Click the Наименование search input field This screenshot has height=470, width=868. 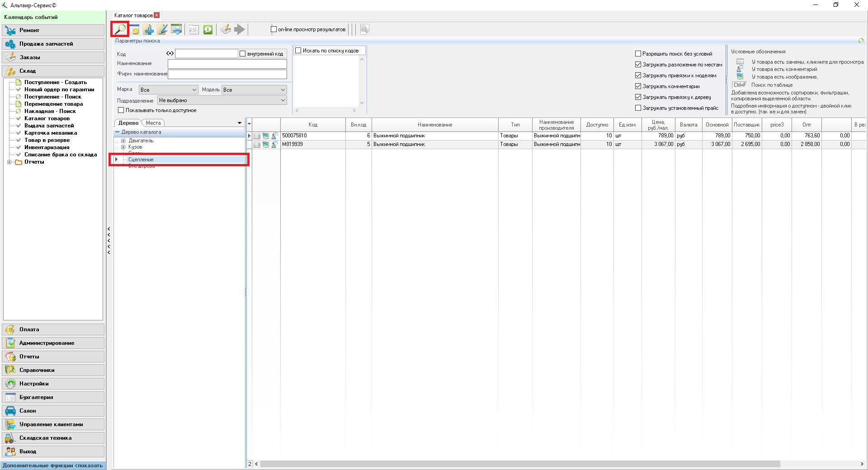(227, 64)
